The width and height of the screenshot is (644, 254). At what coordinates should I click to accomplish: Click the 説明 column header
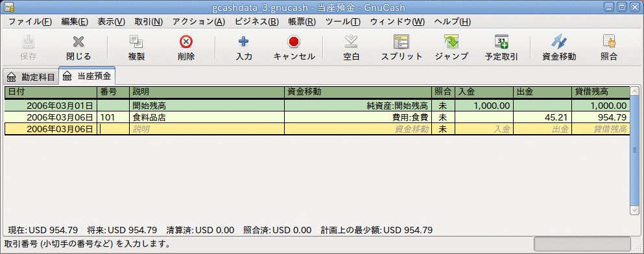coord(207,92)
